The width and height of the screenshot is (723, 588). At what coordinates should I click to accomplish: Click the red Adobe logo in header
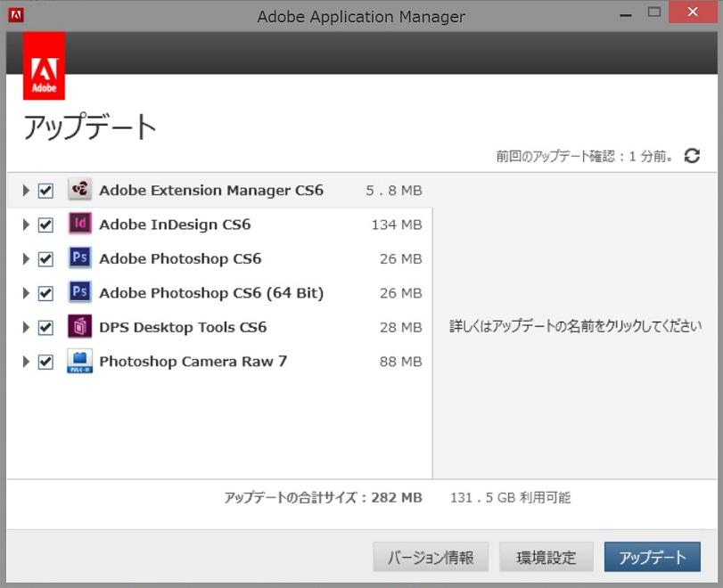coord(44,66)
